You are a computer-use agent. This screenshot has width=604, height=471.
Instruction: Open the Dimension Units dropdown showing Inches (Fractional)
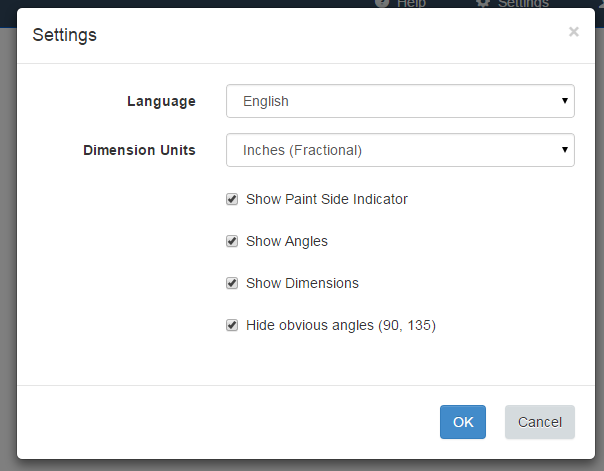click(400, 150)
